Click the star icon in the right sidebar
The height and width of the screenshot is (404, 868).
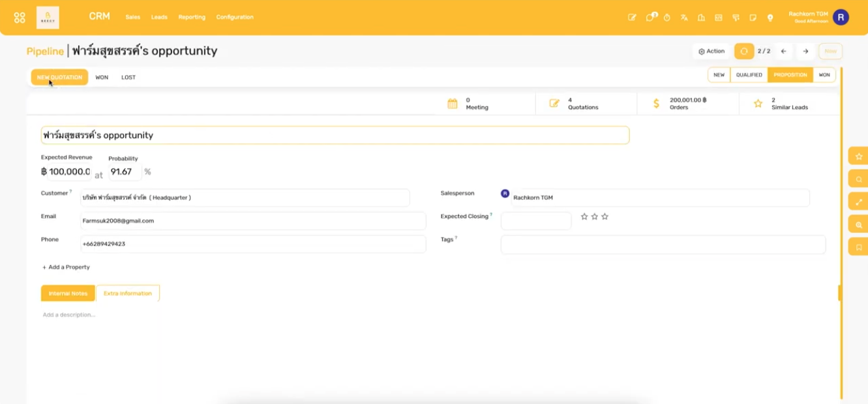tap(858, 157)
